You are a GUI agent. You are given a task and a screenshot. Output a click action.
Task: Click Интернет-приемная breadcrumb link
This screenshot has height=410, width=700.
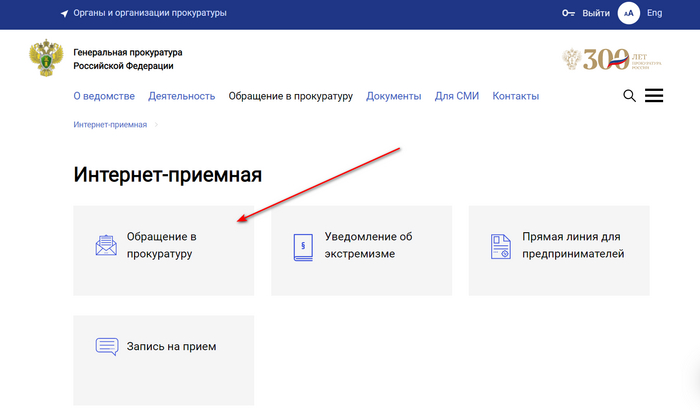110,125
